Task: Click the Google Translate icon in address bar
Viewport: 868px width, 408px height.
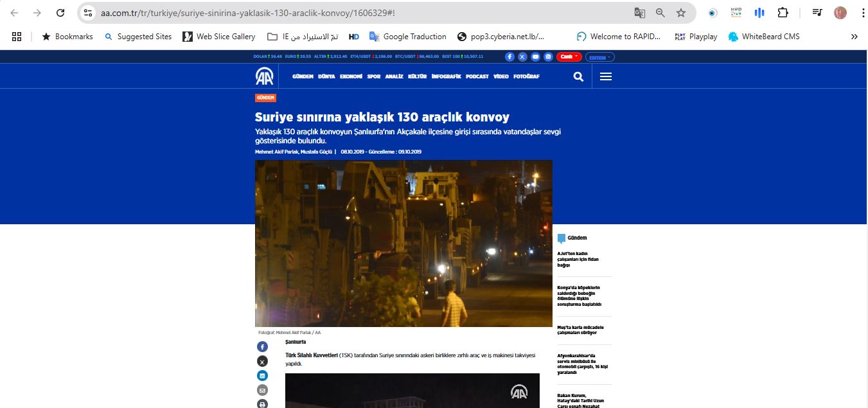Action: pos(639,13)
